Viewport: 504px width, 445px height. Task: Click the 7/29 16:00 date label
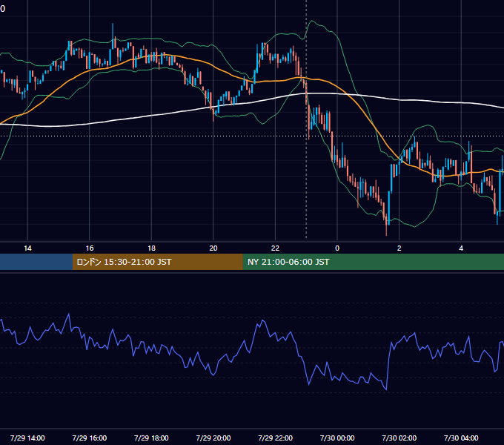pyautogui.click(x=90, y=438)
